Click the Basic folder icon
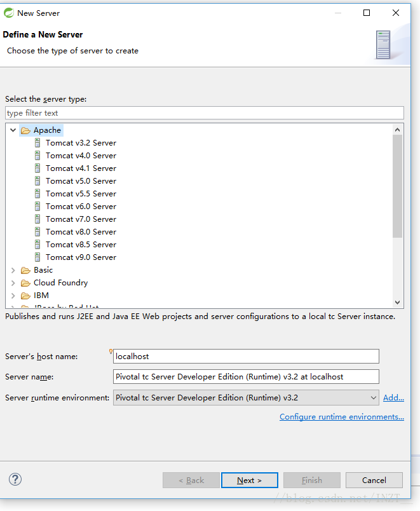The image size is (420, 511). coord(25,270)
